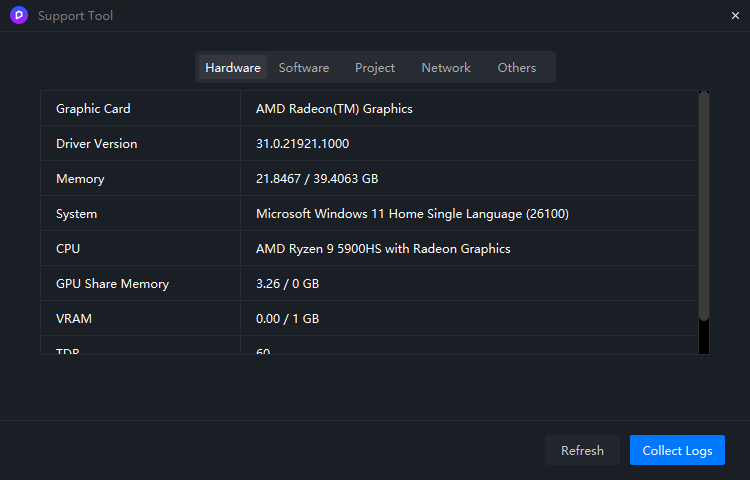The image size is (750, 480).
Task: Select memory value 21.8467 / 39.4063 GB
Action: pos(317,179)
